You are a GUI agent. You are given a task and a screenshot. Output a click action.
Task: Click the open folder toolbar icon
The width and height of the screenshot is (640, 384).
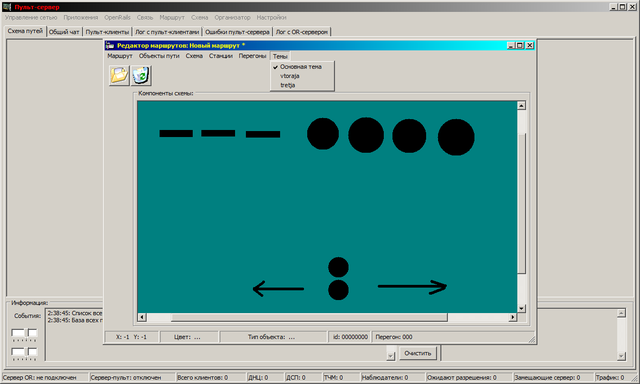pos(119,75)
